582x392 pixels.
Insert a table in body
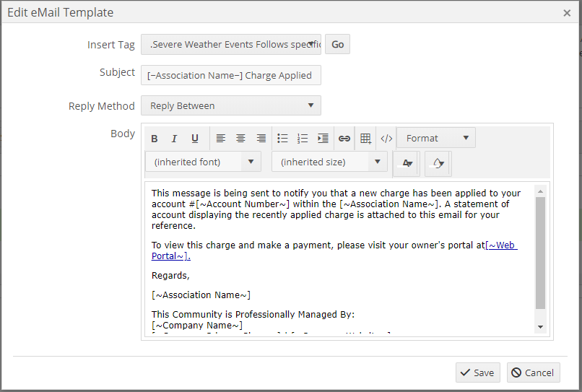coord(365,139)
